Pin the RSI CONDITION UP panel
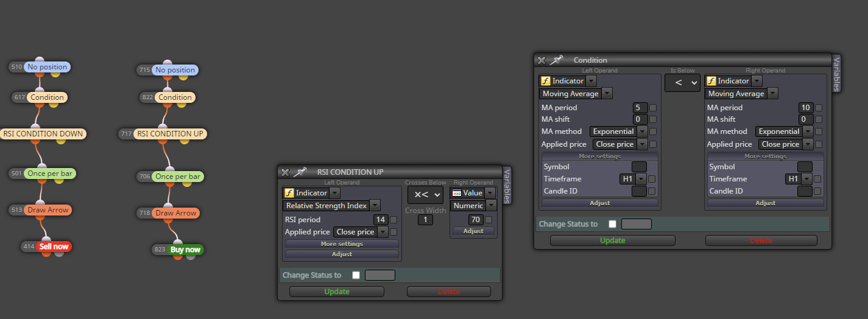 [x=299, y=172]
